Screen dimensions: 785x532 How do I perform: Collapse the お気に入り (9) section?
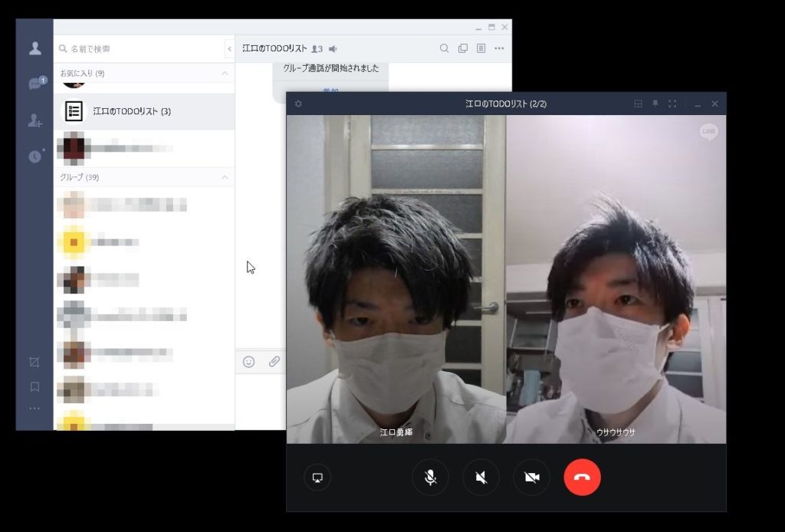click(x=225, y=74)
